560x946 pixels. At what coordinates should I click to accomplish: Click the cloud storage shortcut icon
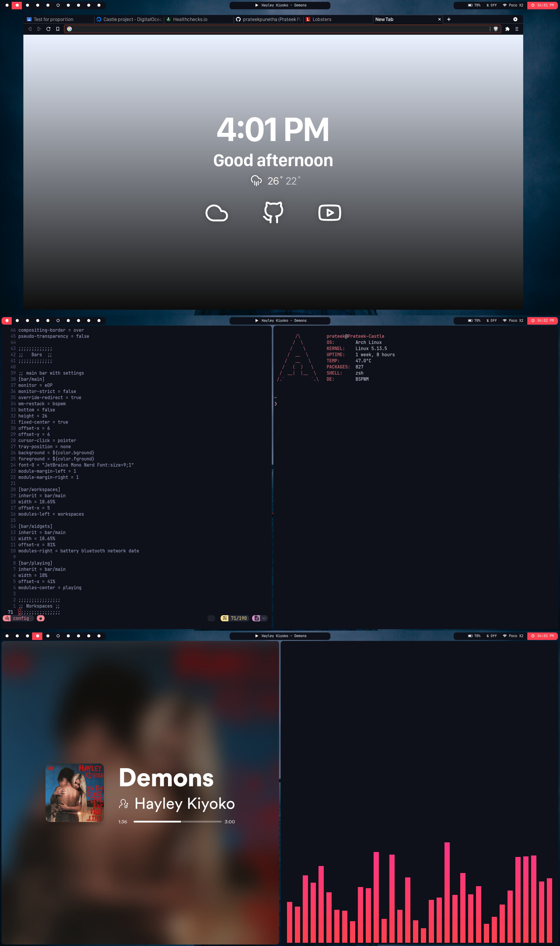[217, 213]
